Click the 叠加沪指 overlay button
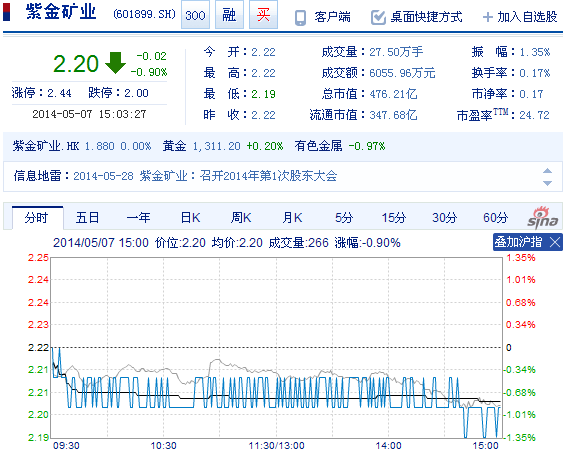The image size is (563, 451). (518, 242)
